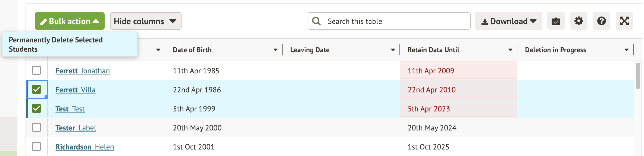644x156 pixels.
Task: Uncheck the Ferrett Villa row checkbox
Action: [36, 89]
